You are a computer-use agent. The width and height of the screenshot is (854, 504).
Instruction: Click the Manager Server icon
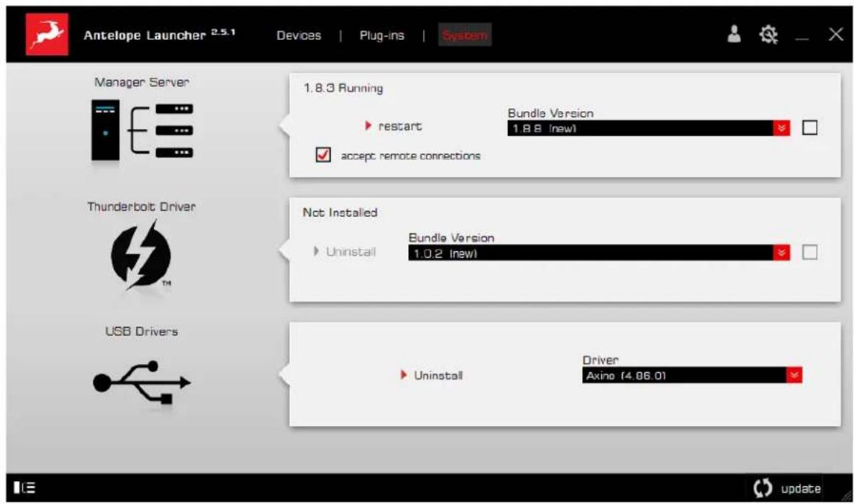142,130
